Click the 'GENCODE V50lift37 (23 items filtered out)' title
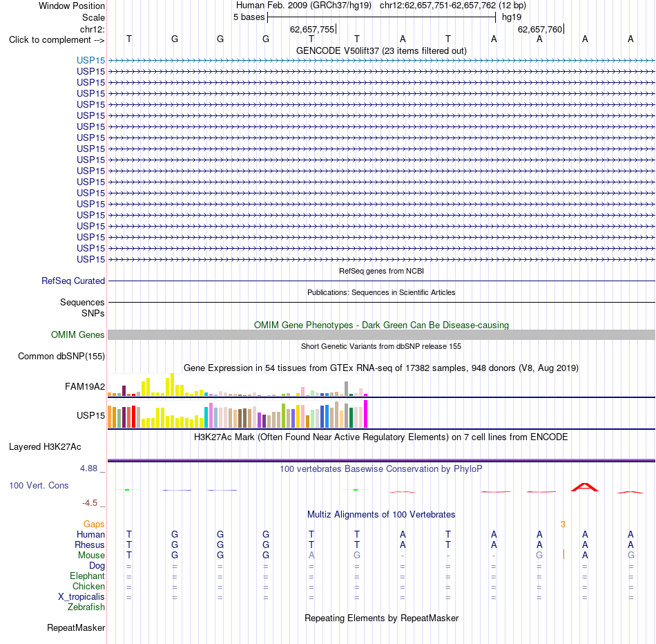Viewport: 656px width, 644px height. pos(381,50)
